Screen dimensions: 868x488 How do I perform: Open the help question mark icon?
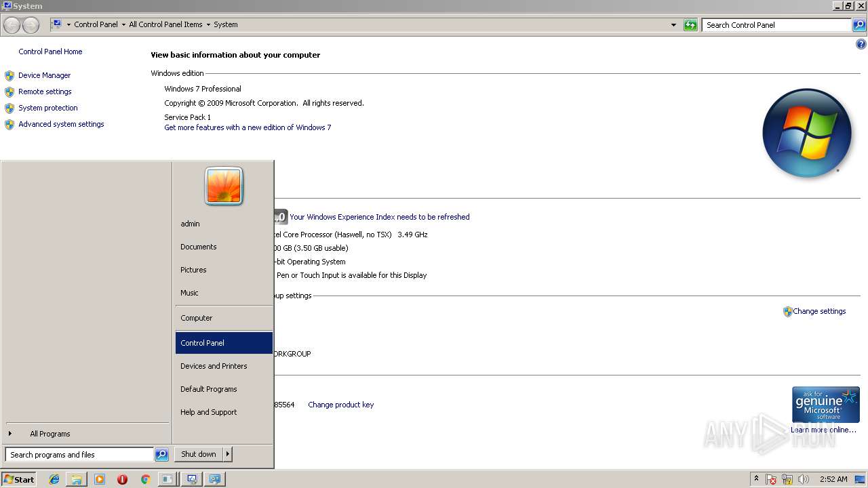pyautogui.click(x=861, y=44)
